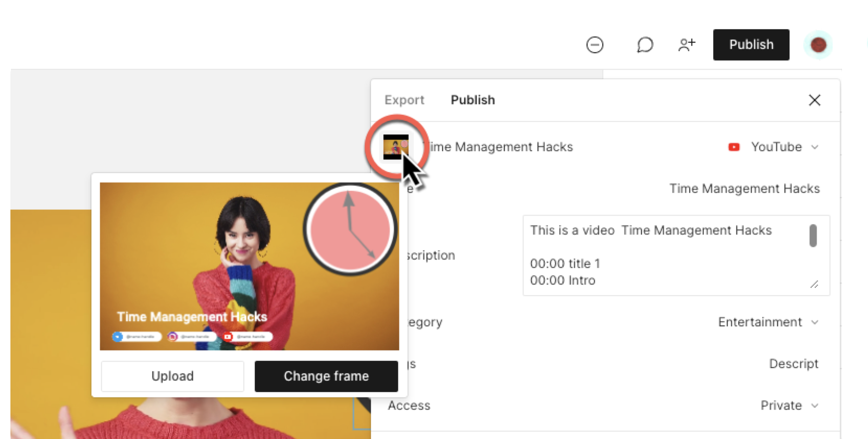Click the '00:00 title 1' chapter line

pyautogui.click(x=565, y=264)
